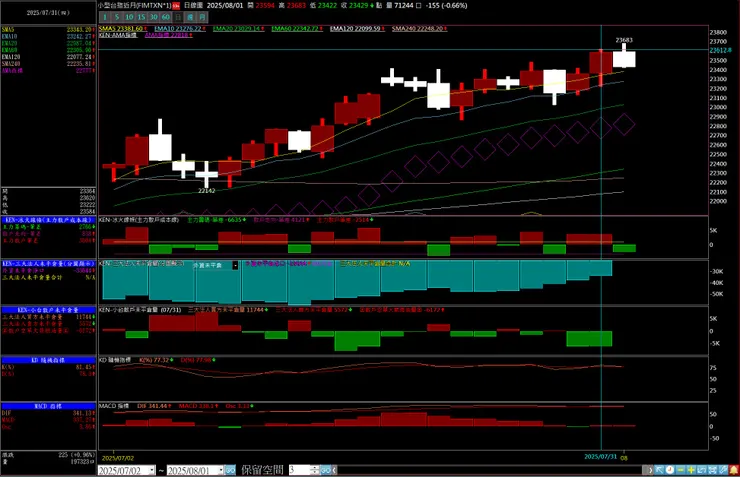Open the start date 2025/07/02 dropdown

tap(151, 470)
